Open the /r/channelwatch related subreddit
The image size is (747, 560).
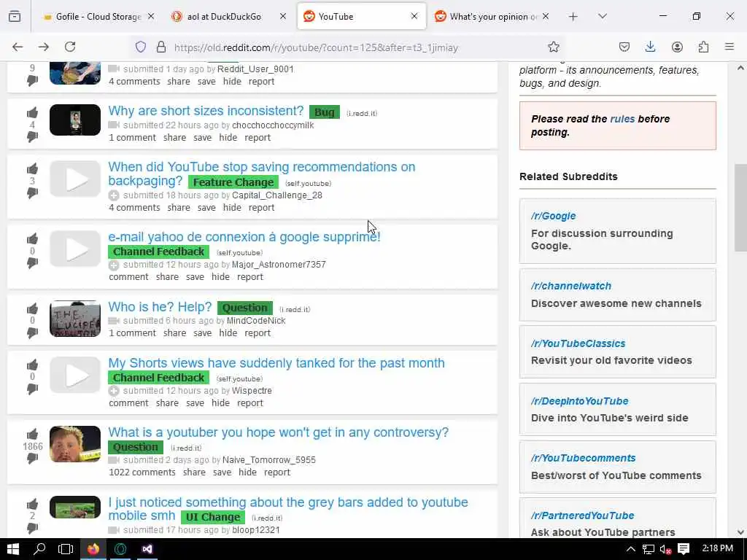pyautogui.click(x=571, y=286)
